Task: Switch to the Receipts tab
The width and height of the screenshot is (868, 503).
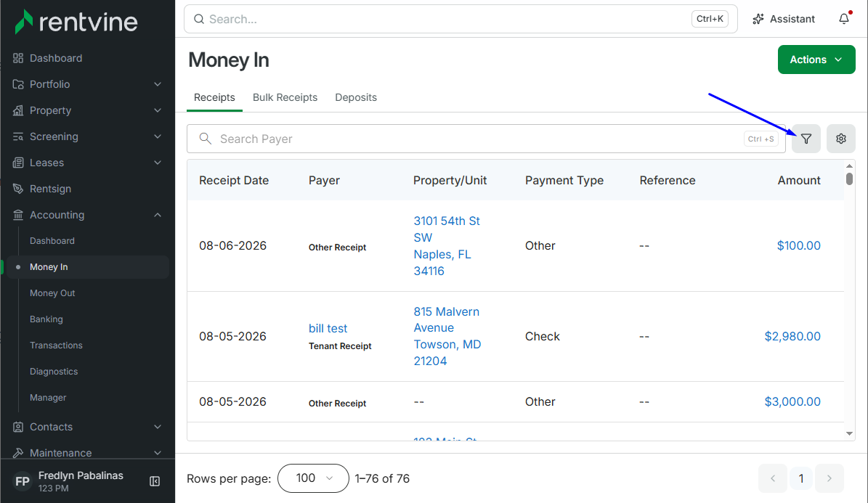Action: [214, 97]
